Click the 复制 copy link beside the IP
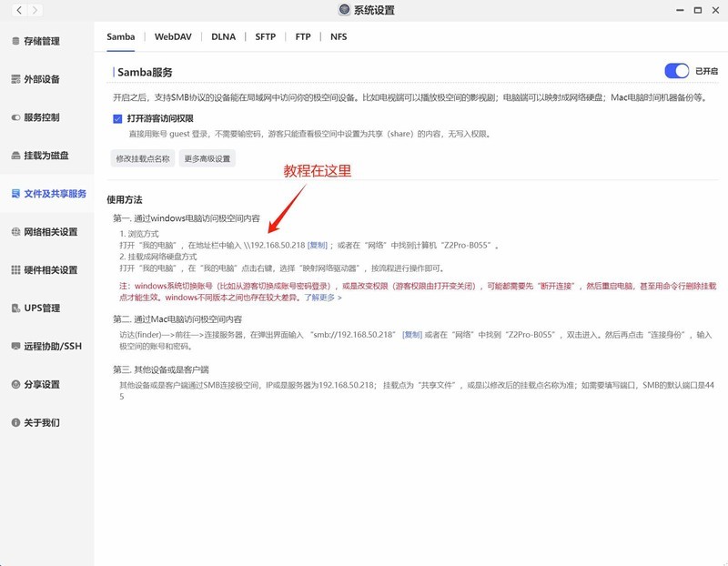 click(317, 243)
